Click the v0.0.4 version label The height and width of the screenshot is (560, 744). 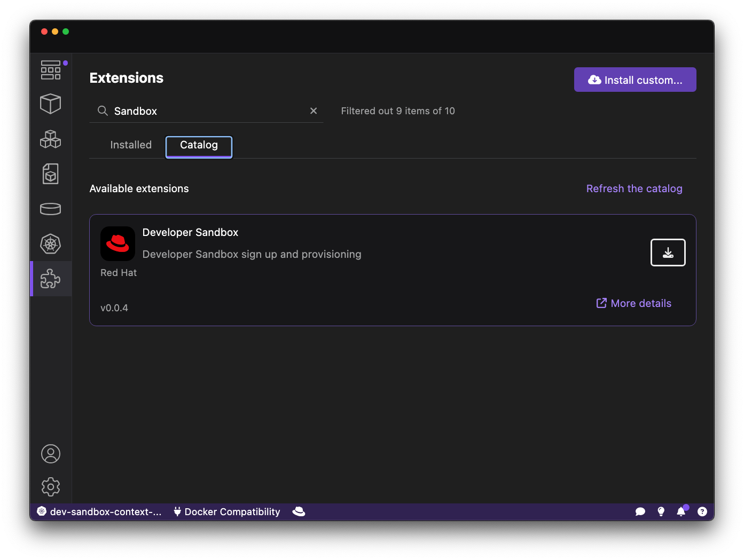point(114,308)
